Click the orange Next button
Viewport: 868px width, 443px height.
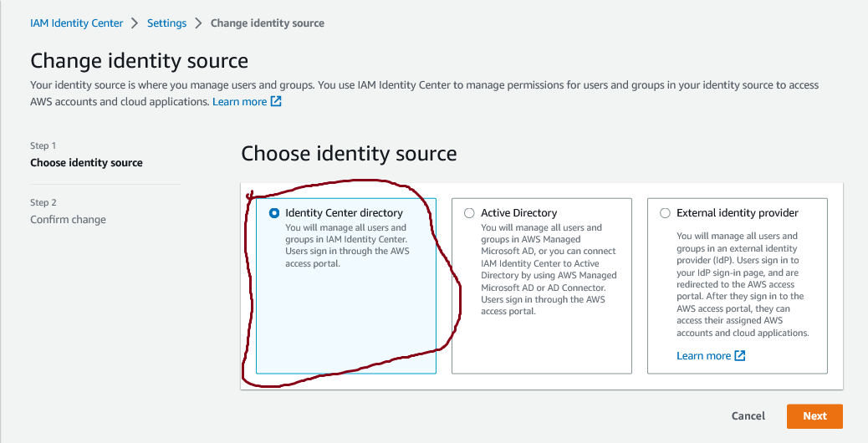point(814,416)
